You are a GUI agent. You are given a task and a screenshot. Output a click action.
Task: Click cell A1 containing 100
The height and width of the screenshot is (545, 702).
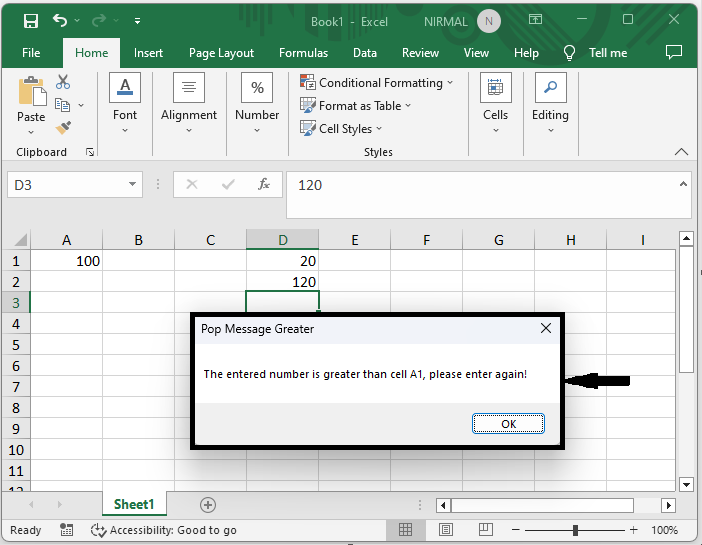pos(66,261)
